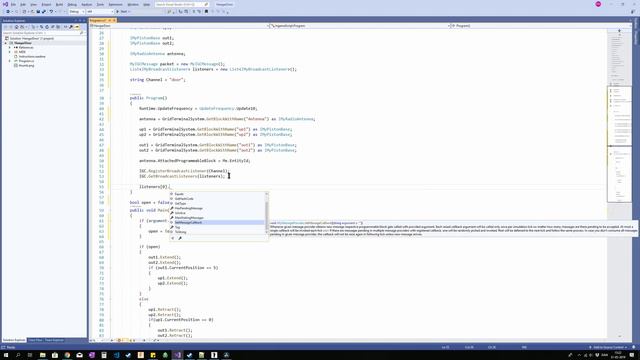
Task: Select Instructions.readme in Solution Explorer
Action: coord(32,56)
